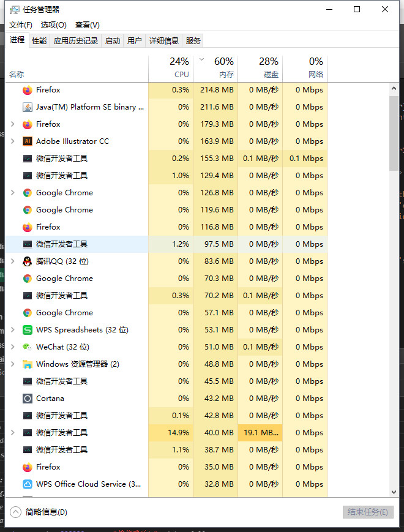404x532 pixels.
Task: Switch to the 服务 tab
Action: tap(193, 41)
